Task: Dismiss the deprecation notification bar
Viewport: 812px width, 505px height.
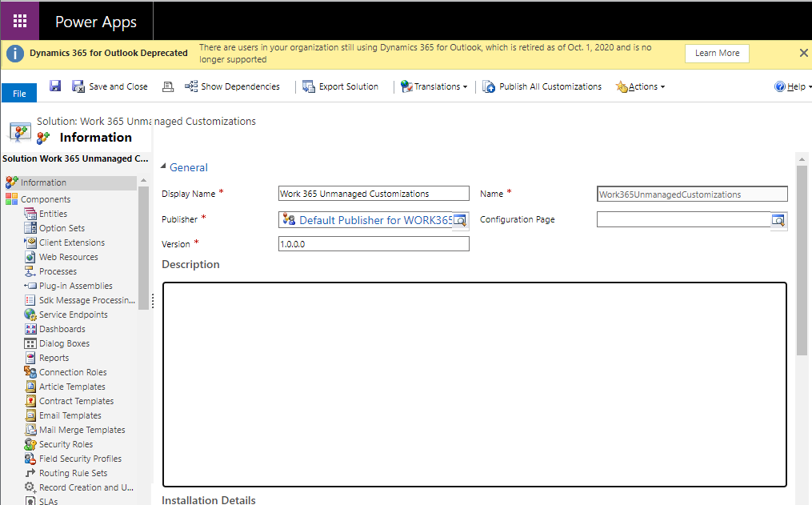Action: coord(803,53)
